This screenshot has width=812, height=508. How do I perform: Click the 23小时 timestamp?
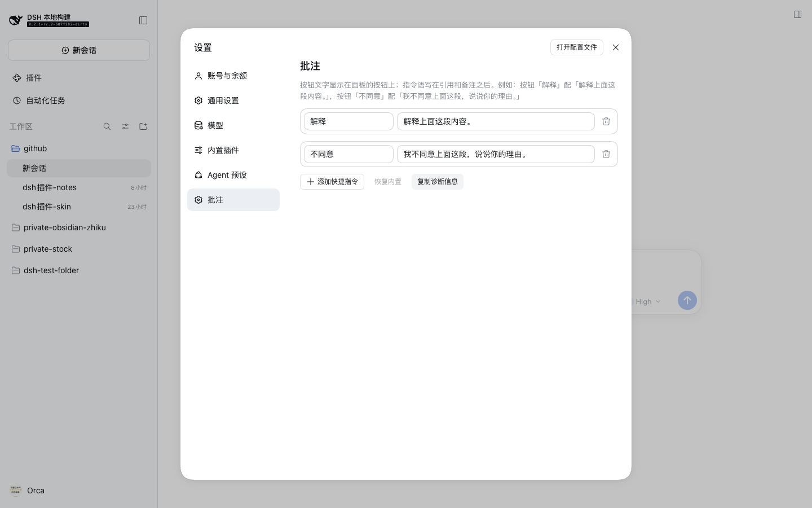tap(137, 207)
